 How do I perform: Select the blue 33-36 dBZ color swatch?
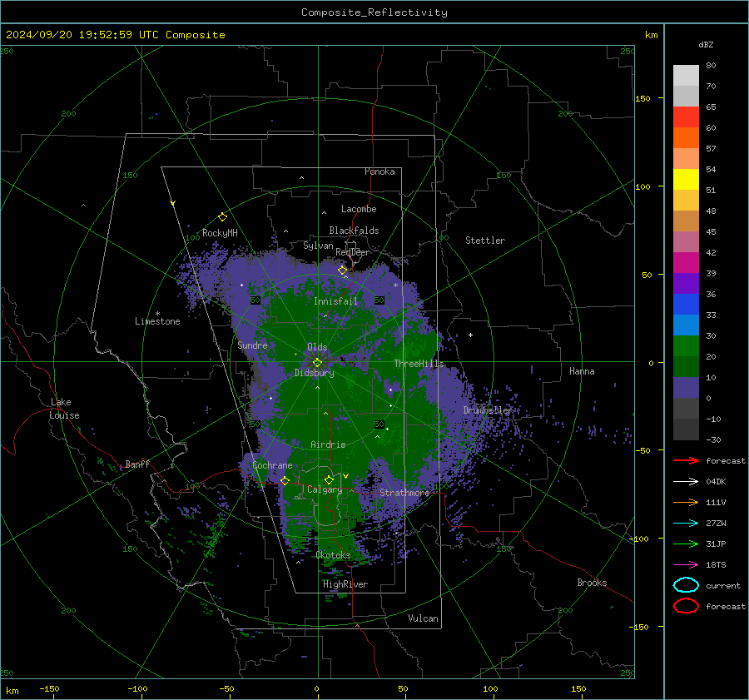[686, 304]
